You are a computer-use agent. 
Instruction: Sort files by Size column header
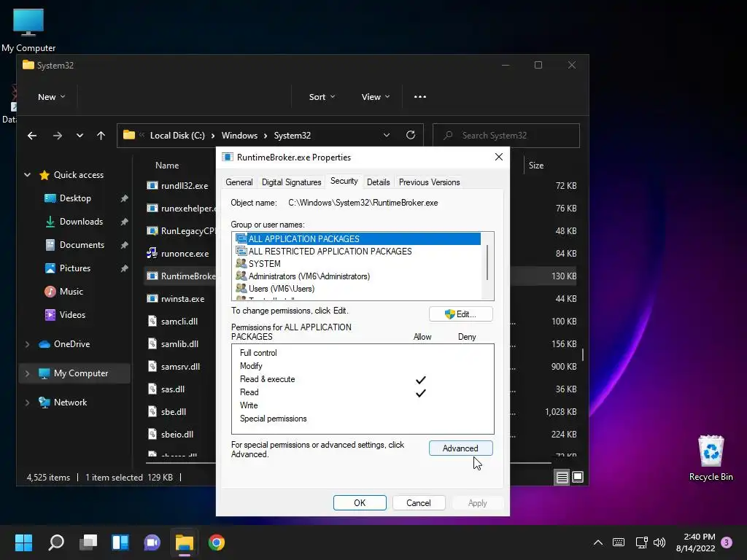tap(536, 166)
